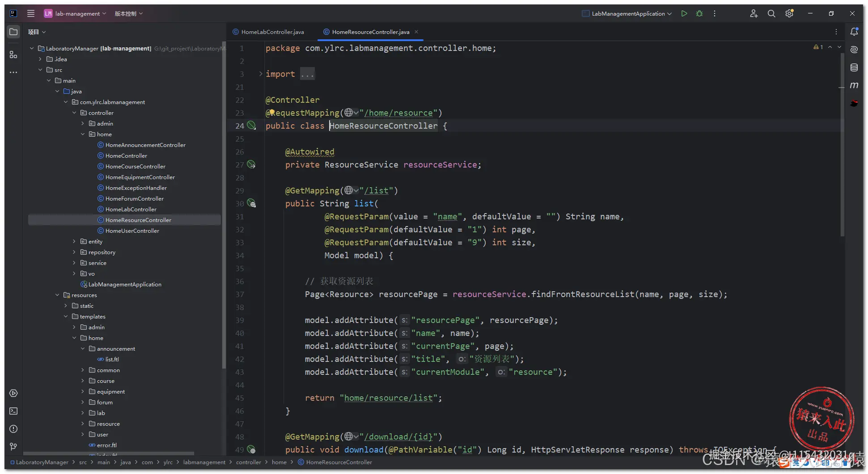
Task: Open the URL globe icon beside /download/{id}
Action: [x=351, y=436]
